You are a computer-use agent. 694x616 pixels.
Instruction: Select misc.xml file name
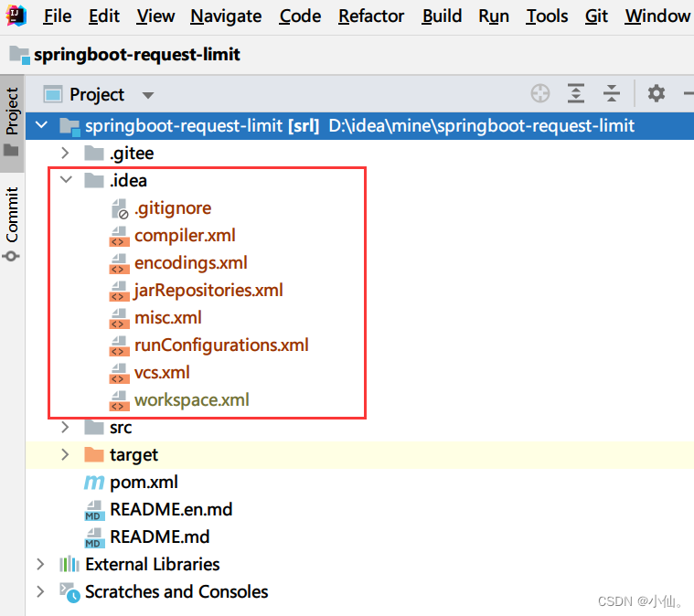tap(167, 318)
